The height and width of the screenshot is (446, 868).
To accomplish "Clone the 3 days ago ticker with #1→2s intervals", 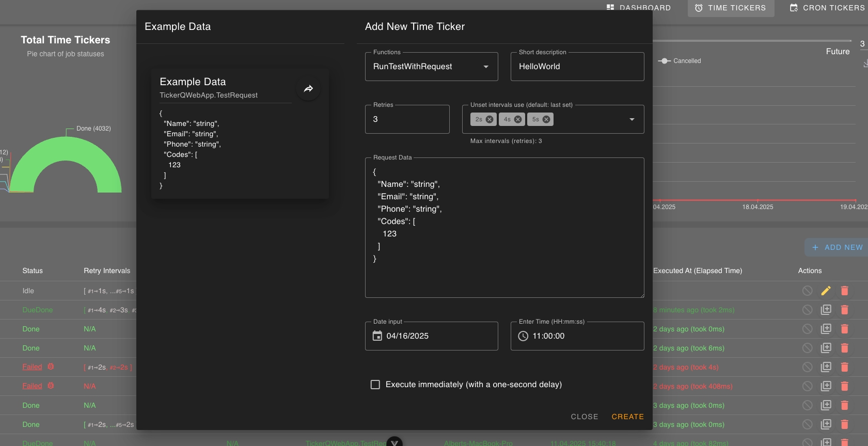I will click(x=826, y=424).
